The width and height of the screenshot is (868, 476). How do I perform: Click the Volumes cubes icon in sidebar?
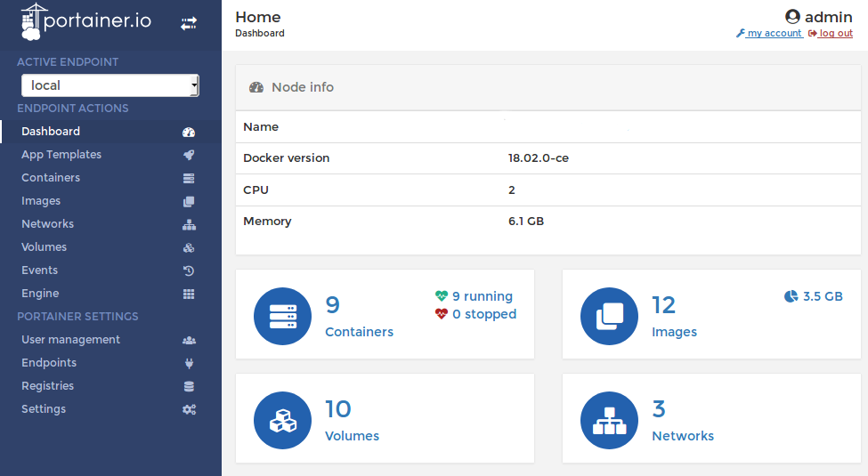tap(189, 247)
